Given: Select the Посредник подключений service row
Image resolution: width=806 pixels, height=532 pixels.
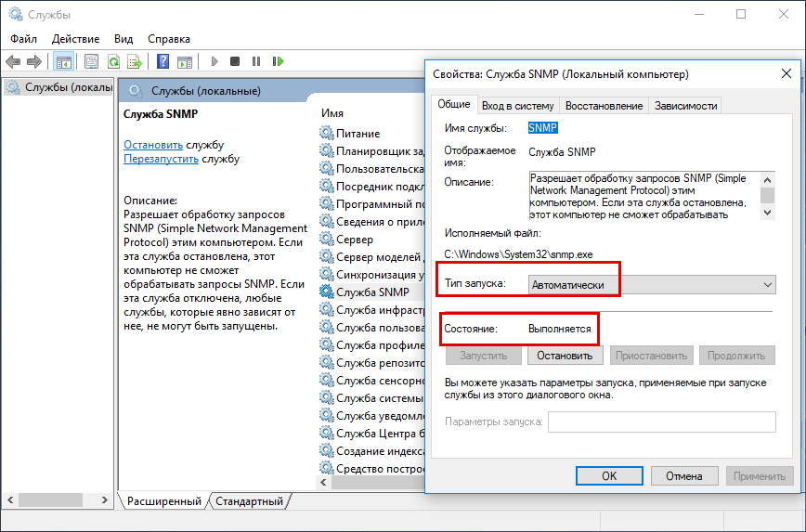Looking at the screenshot, I should click(x=372, y=187).
